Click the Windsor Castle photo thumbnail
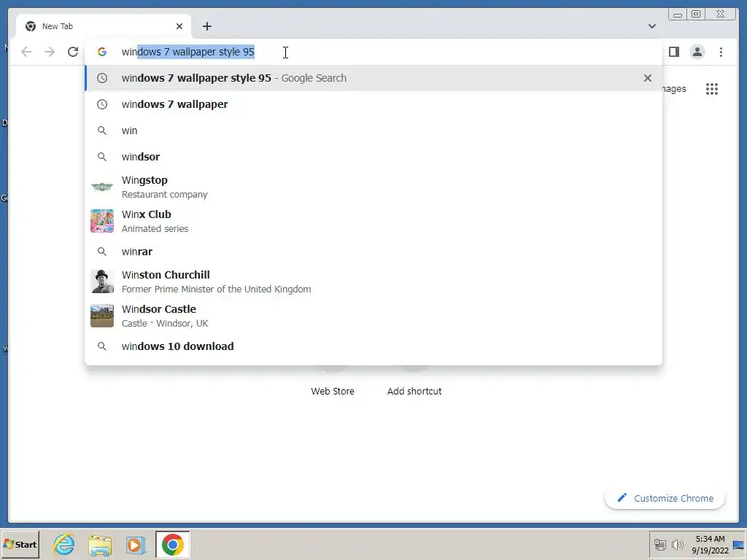The width and height of the screenshot is (747, 560). click(102, 316)
